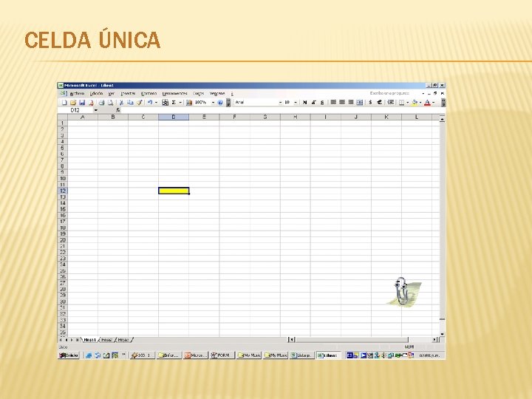Switch to the Hoja2 sheet tab
The width and height of the screenshot is (532, 399).
pyautogui.click(x=106, y=340)
